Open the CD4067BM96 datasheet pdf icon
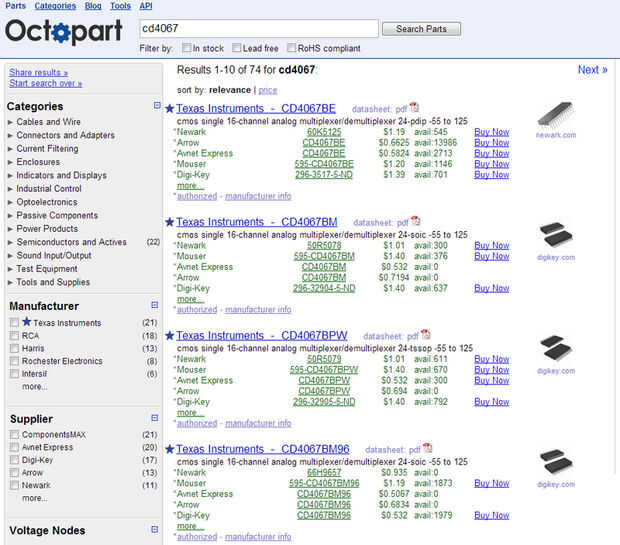Image resolution: width=620 pixels, height=545 pixels. coord(427,448)
